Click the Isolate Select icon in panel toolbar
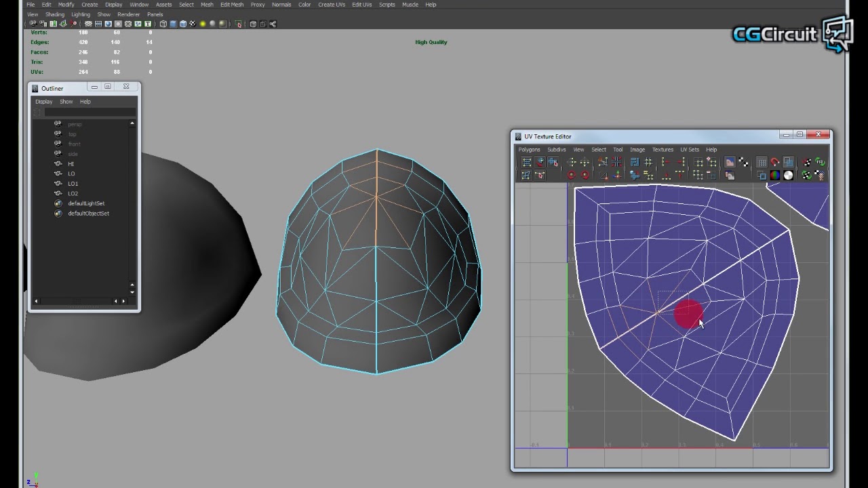The width and height of the screenshot is (868, 488). click(x=238, y=24)
